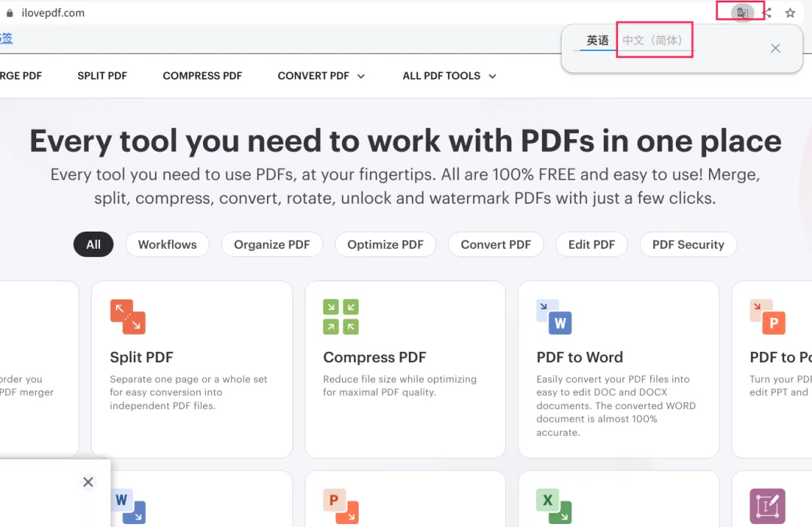Click the Excel to PDF icon in second row

point(554,506)
